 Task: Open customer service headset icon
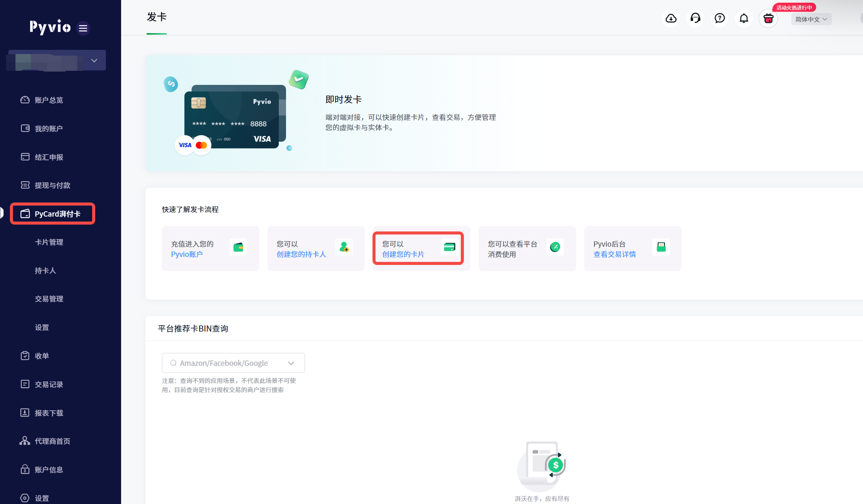695,18
